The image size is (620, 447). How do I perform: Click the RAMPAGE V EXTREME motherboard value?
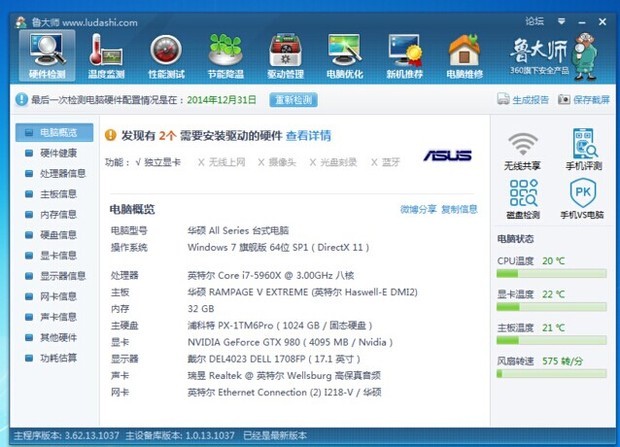(x=302, y=292)
